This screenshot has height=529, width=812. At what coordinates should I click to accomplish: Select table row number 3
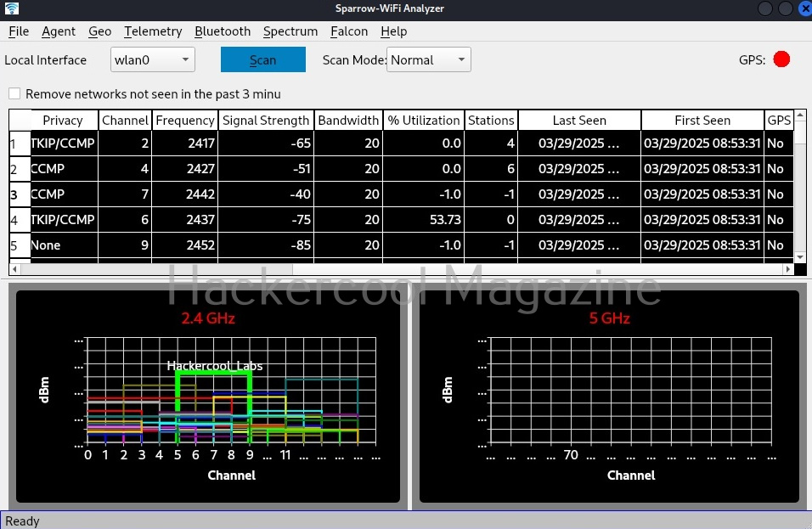click(20, 194)
